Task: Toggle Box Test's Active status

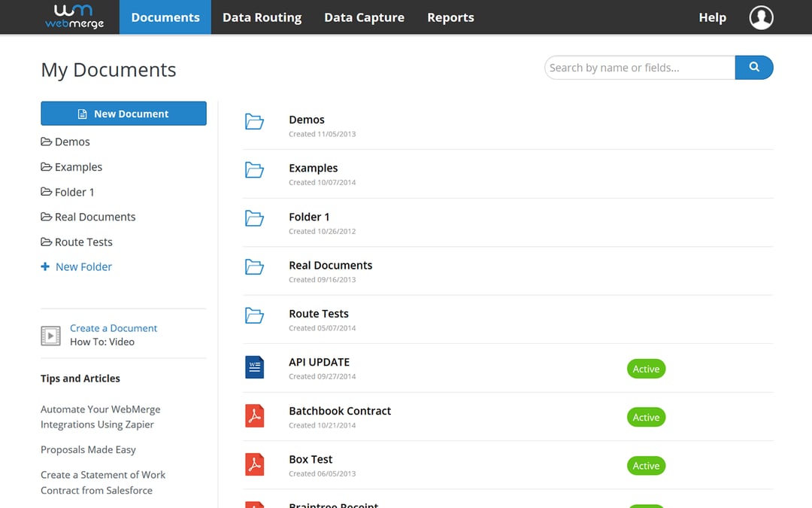Action: pos(646,466)
